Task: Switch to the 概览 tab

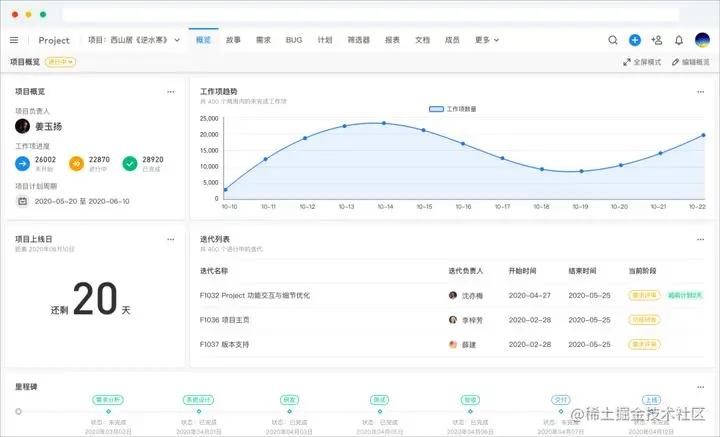Action: (203, 40)
